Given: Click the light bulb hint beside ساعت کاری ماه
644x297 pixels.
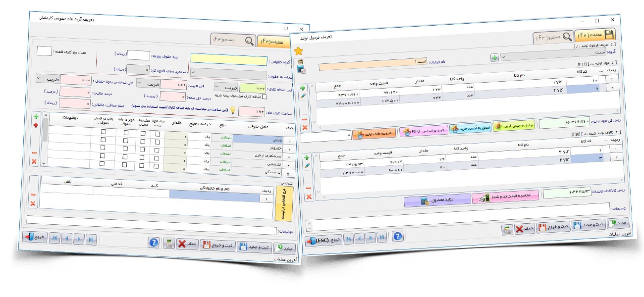Looking at the screenshot, I should (x=232, y=110).
